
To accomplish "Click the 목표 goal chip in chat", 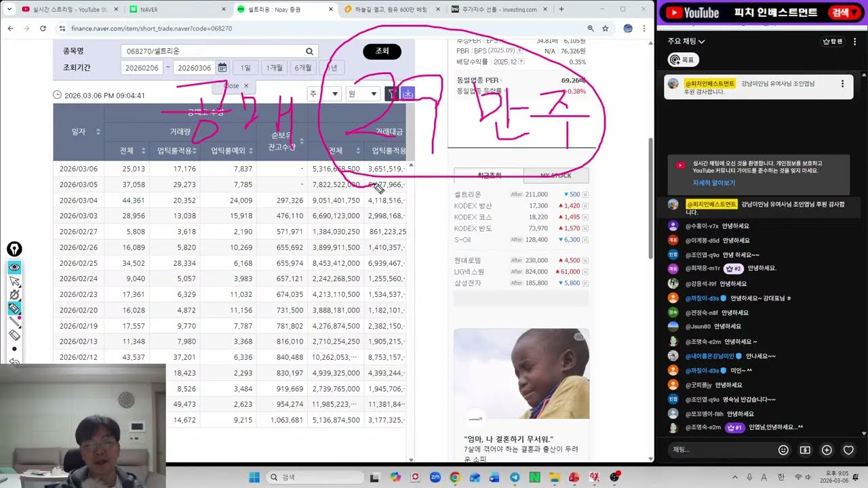I will click(x=683, y=60).
